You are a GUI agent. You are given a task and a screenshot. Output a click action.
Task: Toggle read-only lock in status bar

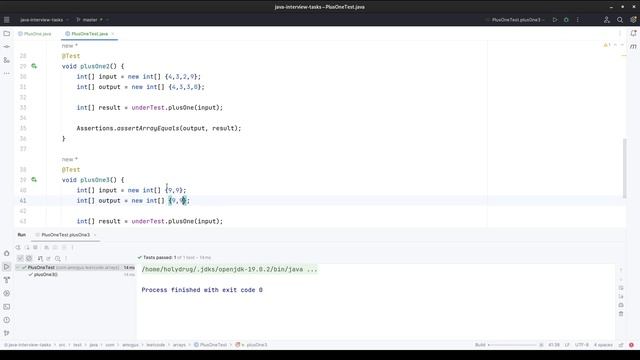[x=621, y=345]
